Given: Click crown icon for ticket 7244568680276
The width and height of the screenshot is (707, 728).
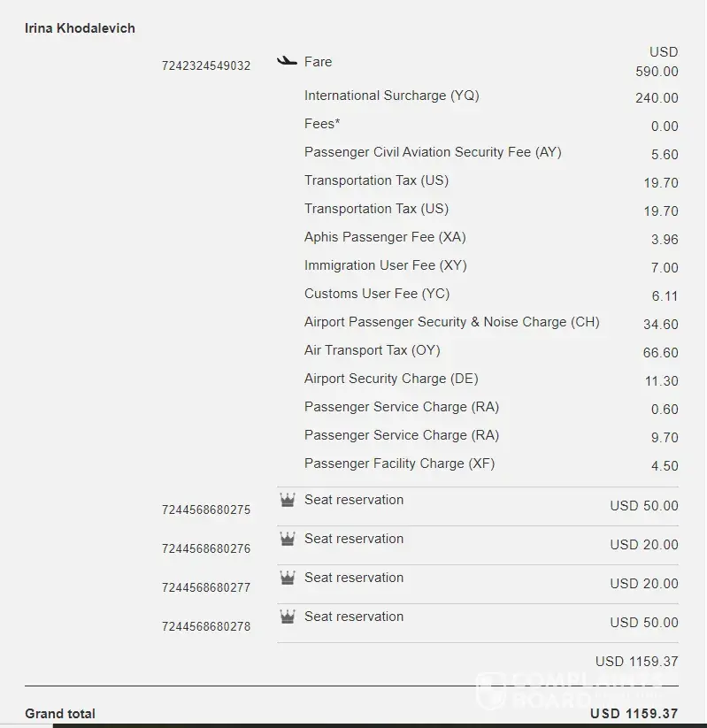Looking at the screenshot, I should (x=287, y=540).
